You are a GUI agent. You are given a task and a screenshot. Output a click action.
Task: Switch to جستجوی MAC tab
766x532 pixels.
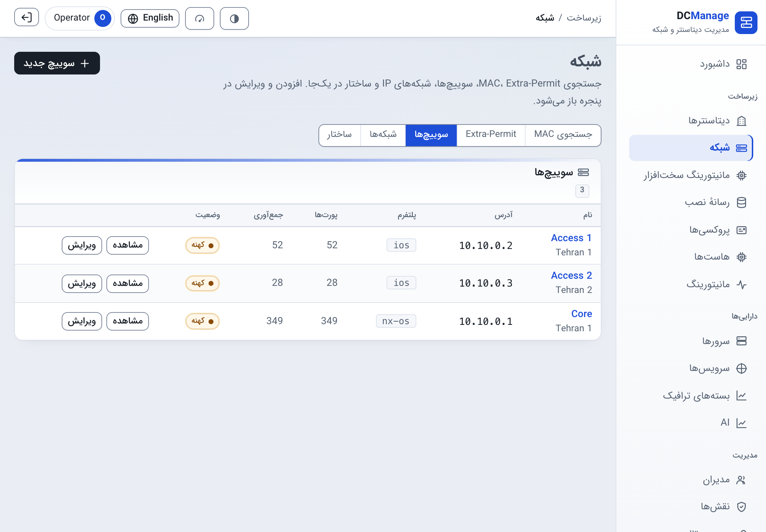pos(563,135)
